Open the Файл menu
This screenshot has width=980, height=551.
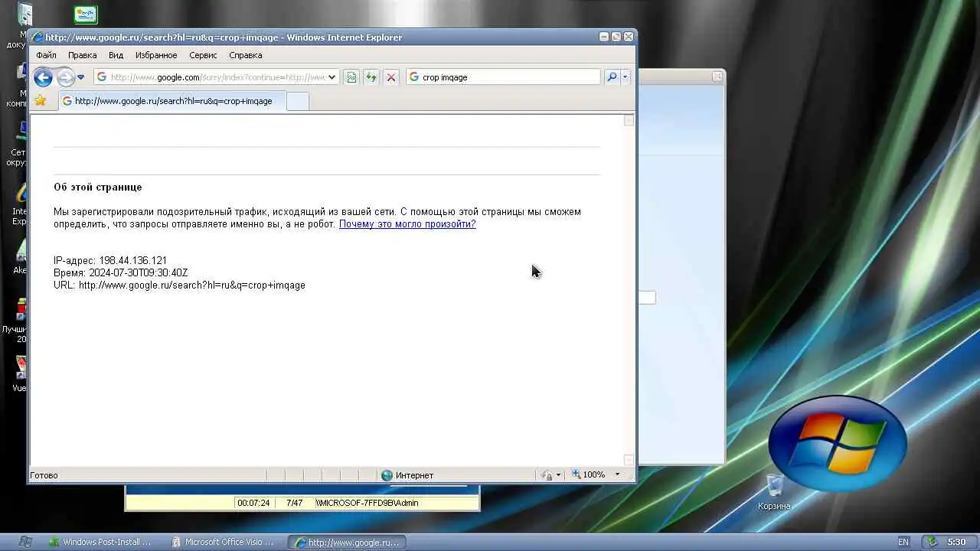[46, 55]
